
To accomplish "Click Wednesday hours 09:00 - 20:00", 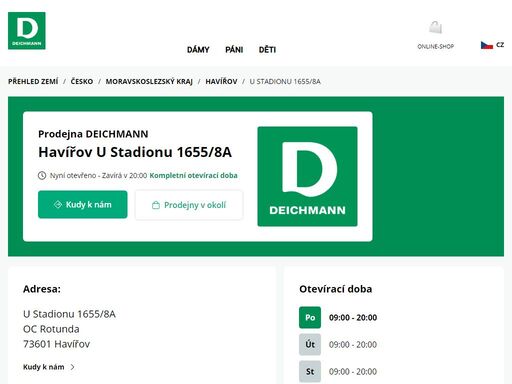I will [353, 371].
